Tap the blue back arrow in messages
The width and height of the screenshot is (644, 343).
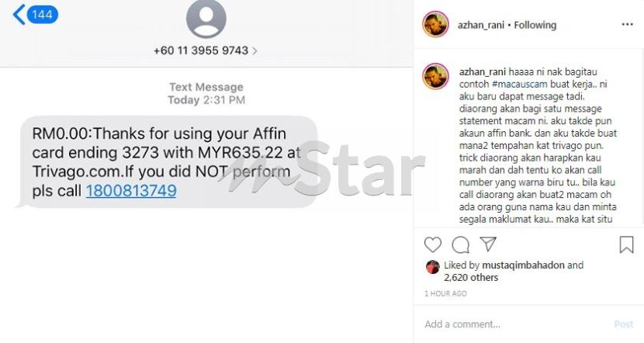point(19,15)
